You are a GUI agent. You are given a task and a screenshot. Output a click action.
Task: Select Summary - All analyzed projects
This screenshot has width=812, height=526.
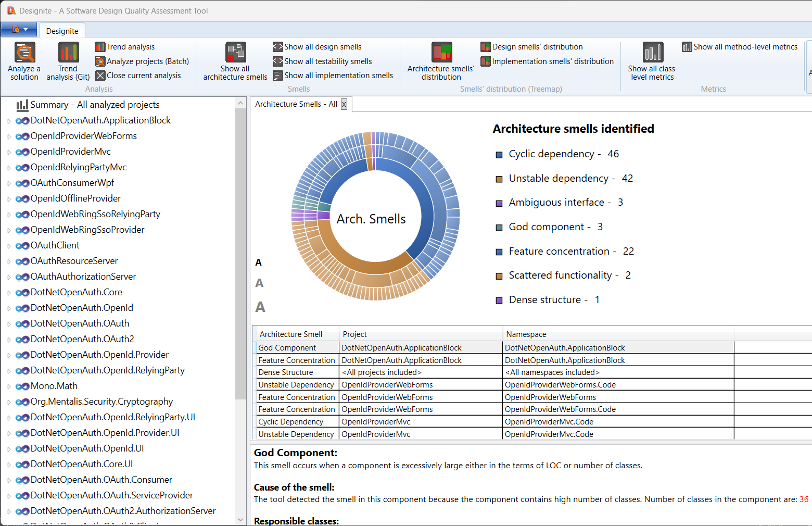pos(94,105)
